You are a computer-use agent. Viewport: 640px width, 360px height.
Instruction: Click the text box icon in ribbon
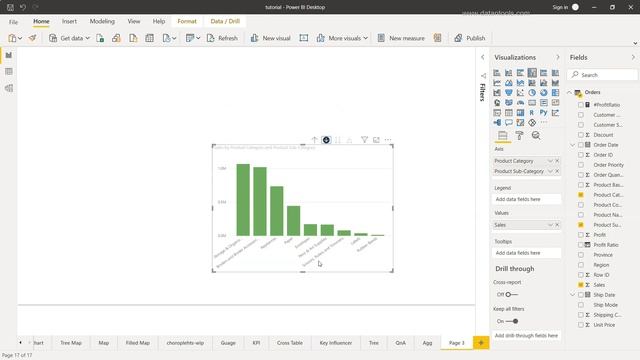point(304,38)
